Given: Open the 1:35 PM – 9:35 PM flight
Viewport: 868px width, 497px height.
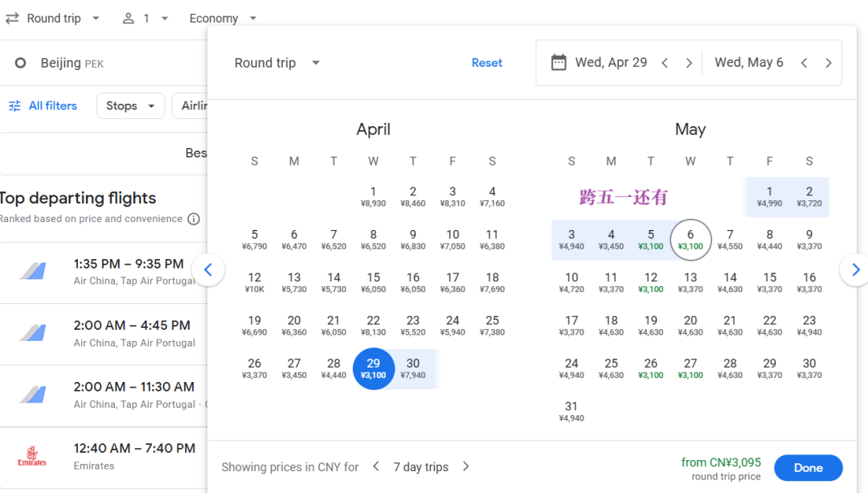Looking at the screenshot, I should (104, 272).
